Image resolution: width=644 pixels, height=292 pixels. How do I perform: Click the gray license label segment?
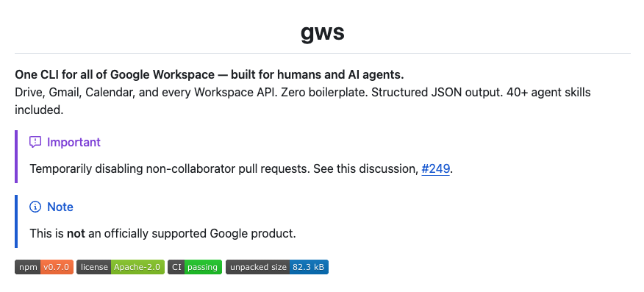tap(93, 267)
